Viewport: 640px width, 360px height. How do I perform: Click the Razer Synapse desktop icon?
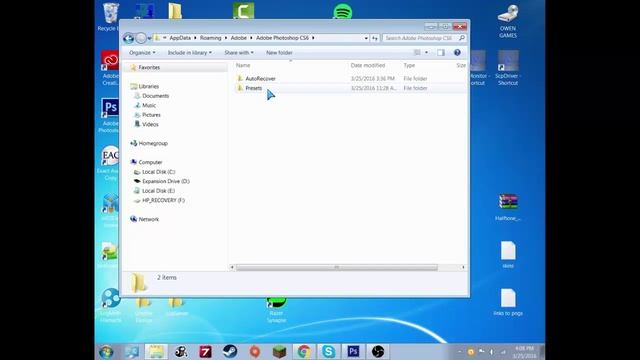click(276, 311)
